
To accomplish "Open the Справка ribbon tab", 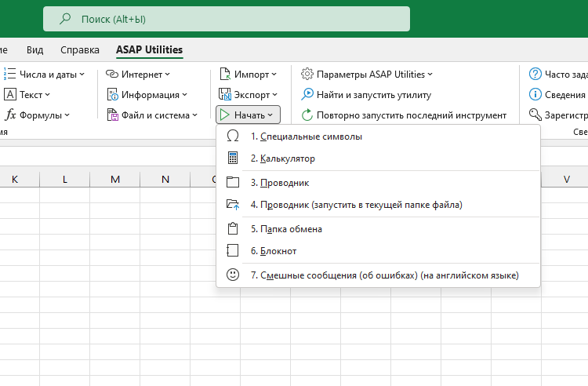I will coord(80,50).
